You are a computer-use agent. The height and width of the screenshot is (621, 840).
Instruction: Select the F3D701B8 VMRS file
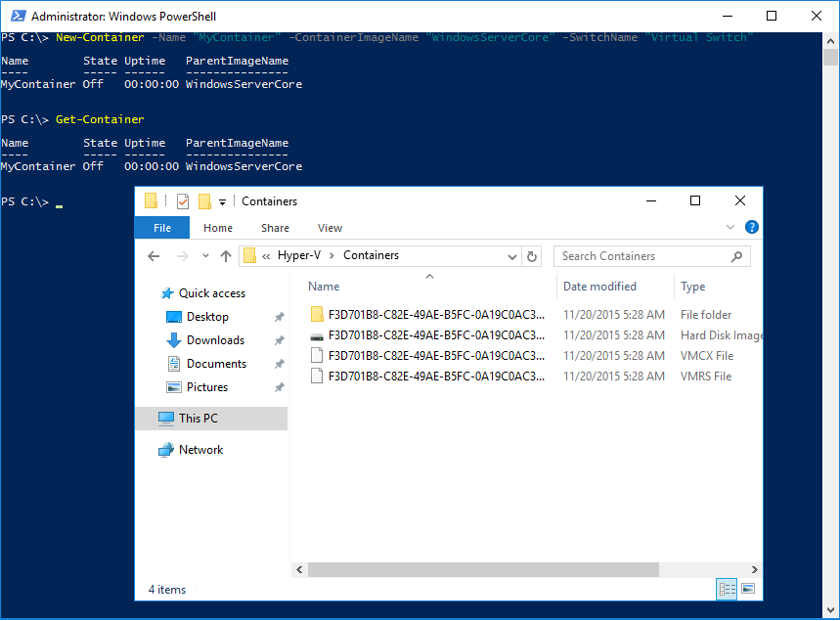[x=535, y=377]
